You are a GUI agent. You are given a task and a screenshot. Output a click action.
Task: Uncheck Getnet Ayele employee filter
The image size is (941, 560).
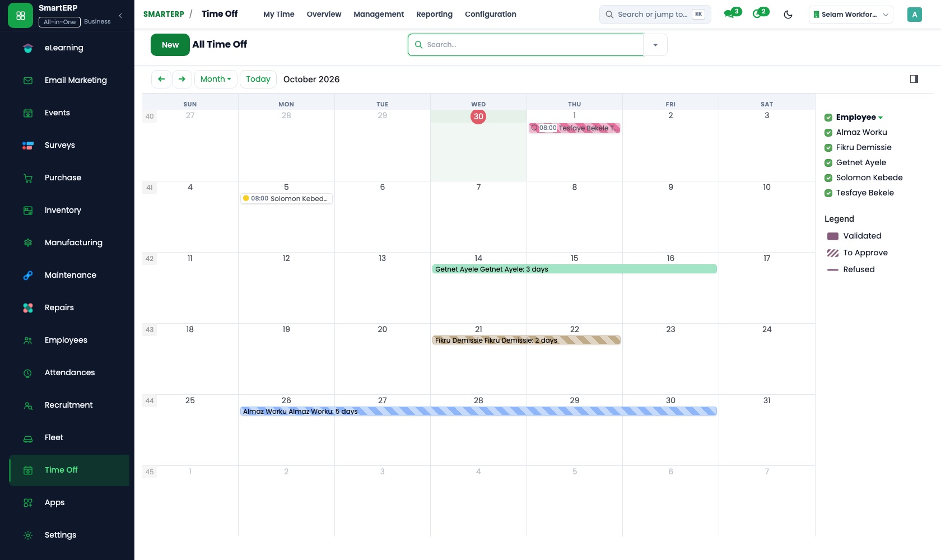[828, 163]
